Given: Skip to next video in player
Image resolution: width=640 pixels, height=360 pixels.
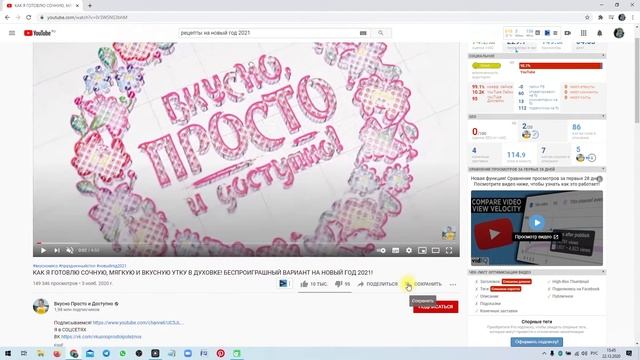Looking at the screenshot, I should click(57, 250).
